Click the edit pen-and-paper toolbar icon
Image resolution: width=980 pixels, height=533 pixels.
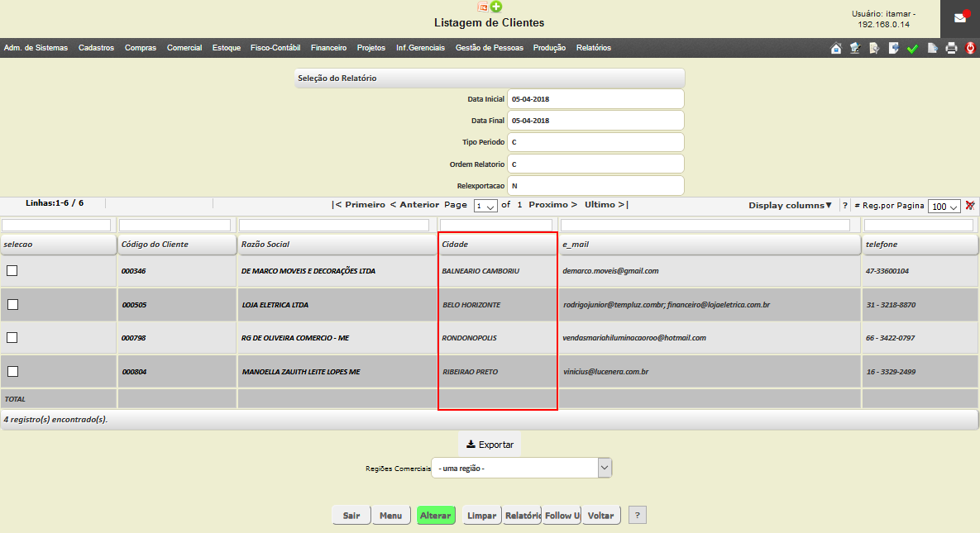(x=855, y=48)
